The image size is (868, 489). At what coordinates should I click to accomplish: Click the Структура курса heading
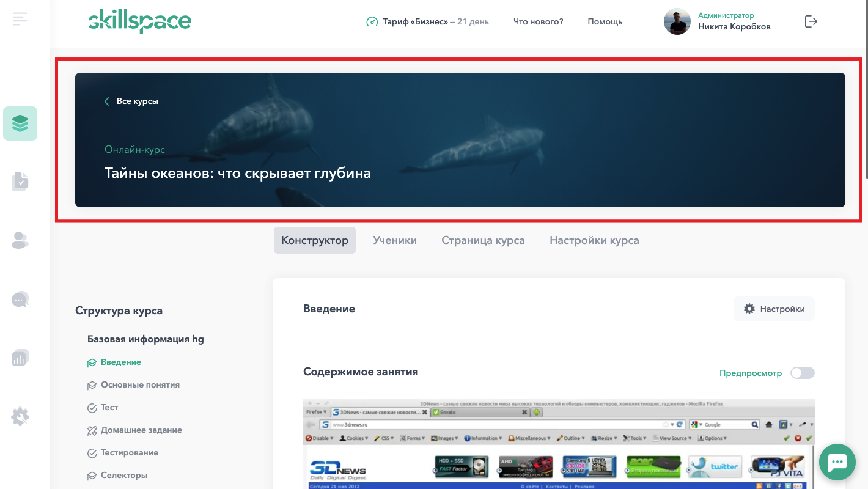119,311
